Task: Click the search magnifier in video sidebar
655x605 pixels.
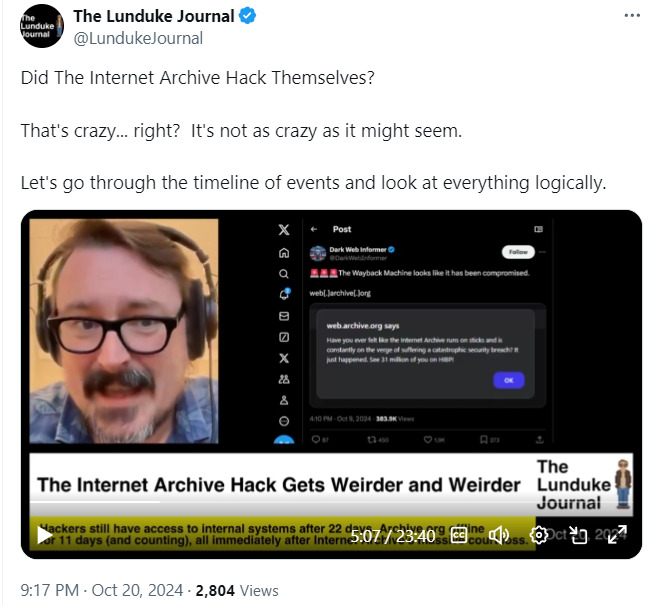Action: coord(284,274)
